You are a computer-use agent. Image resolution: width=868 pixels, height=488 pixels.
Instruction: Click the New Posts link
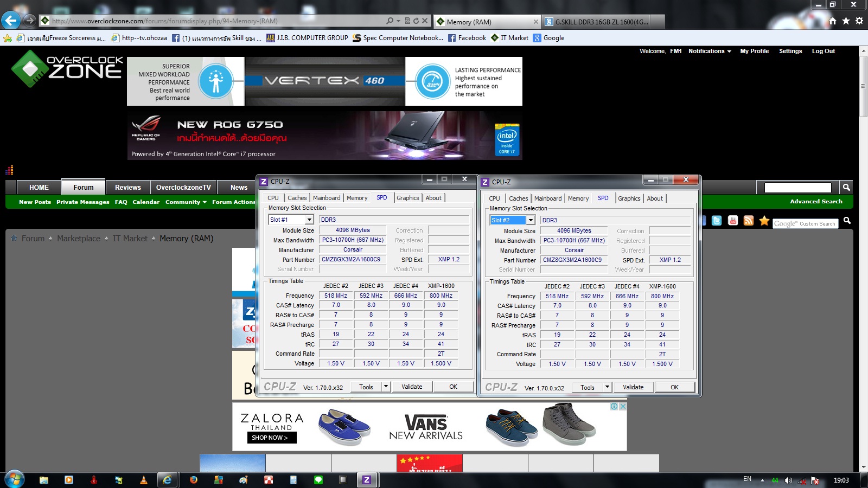tap(35, 202)
